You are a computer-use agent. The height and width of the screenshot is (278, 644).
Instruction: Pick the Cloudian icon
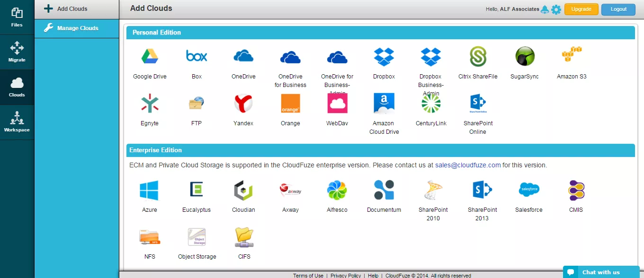point(243,191)
